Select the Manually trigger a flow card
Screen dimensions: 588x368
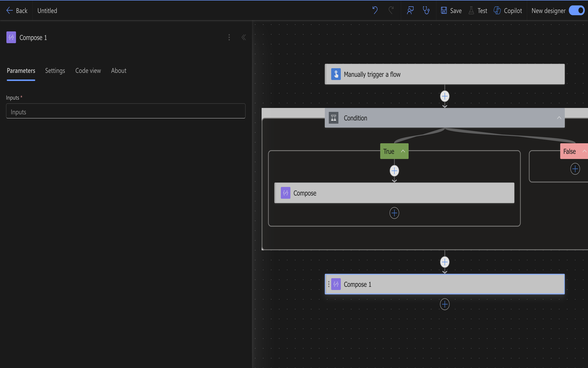click(x=445, y=74)
